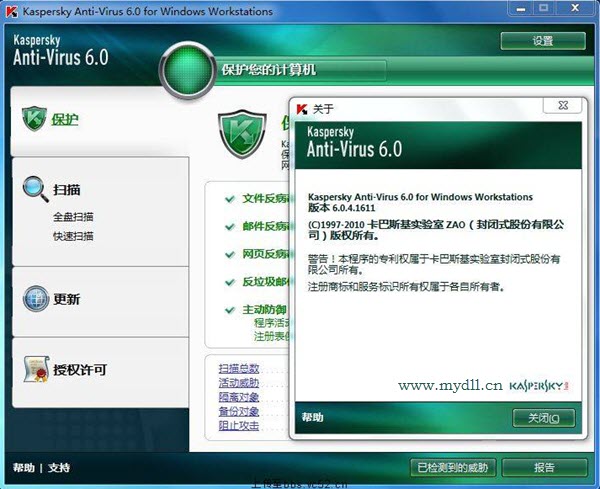600x489 pixels.
Task: Click the 报告 reports button
Action: point(544,468)
